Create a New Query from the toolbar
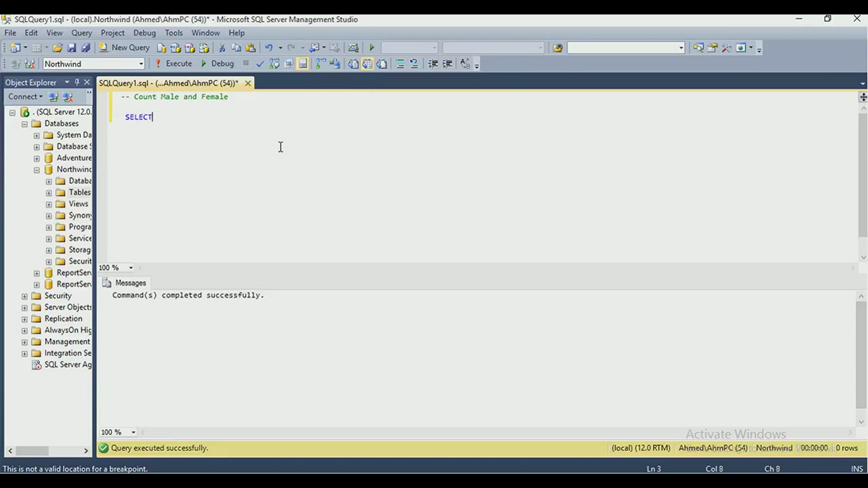The image size is (868, 488). (x=124, y=47)
